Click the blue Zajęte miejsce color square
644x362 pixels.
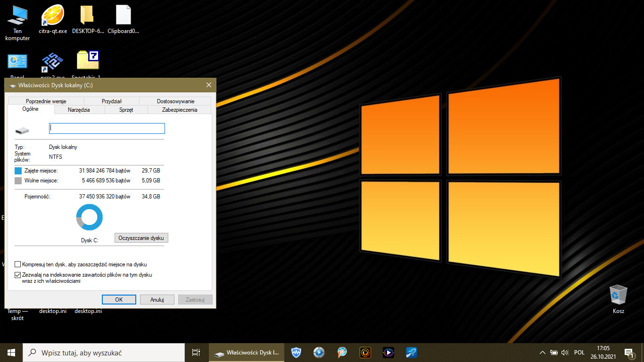click(x=18, y=171)
